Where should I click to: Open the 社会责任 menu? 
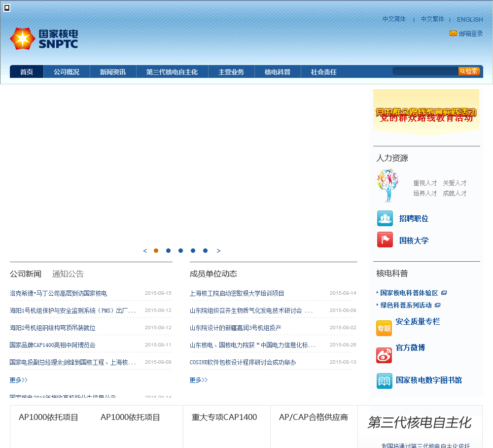[324, 71]
